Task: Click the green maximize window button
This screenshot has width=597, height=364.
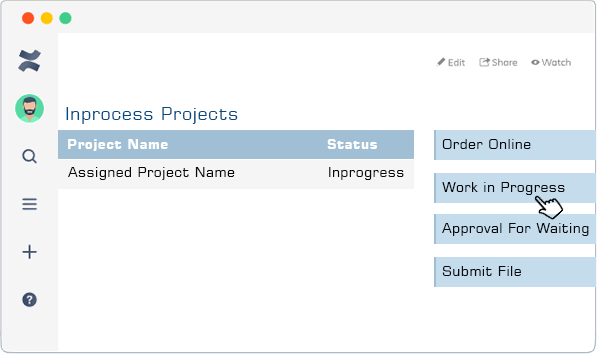Action: tap(65, 18)
